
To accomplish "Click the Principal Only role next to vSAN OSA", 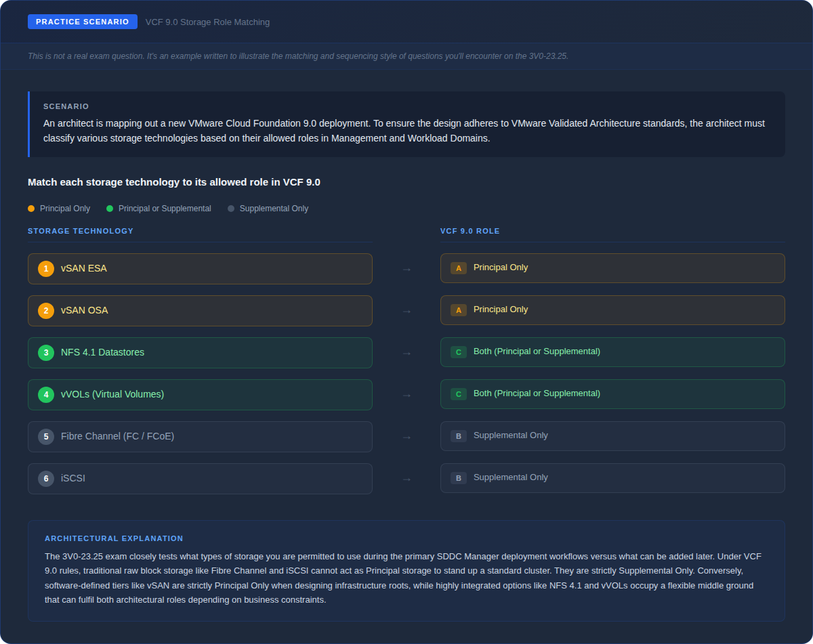I will [612, 310].
